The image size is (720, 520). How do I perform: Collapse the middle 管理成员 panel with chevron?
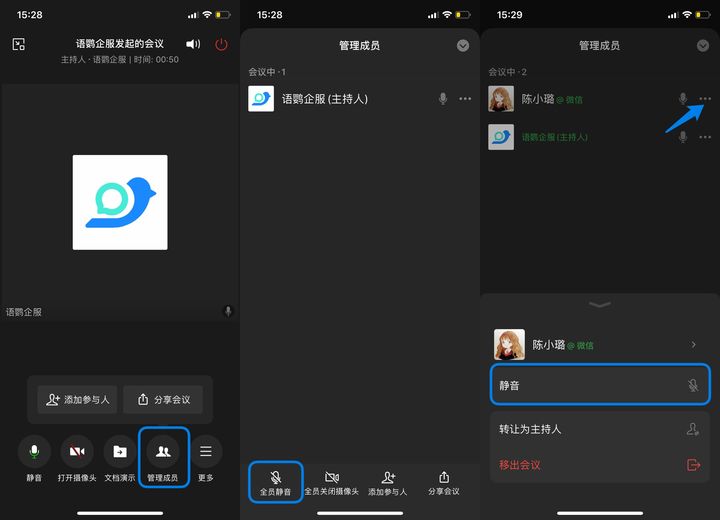[462, 46]
